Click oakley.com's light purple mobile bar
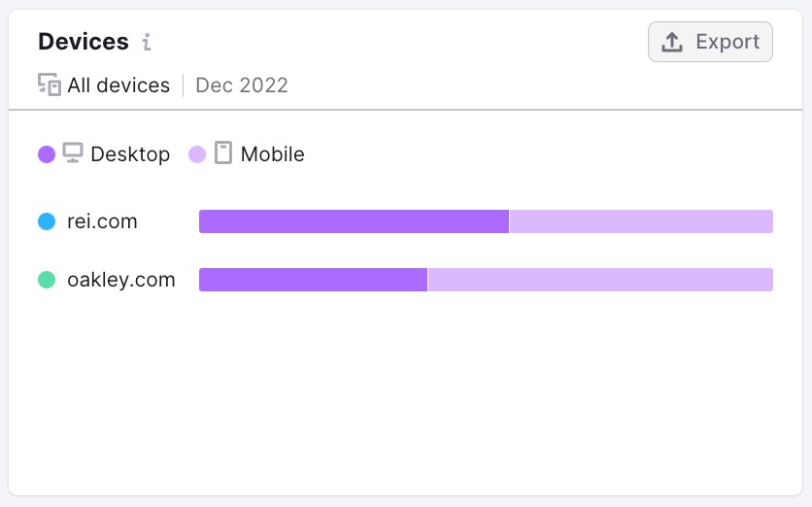Image resolution: width=812 pixels, height=507 pixels. [600, 280]
